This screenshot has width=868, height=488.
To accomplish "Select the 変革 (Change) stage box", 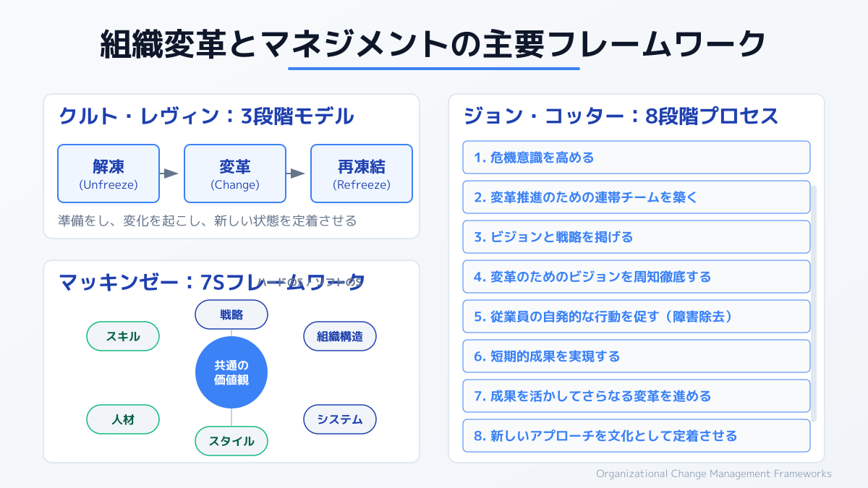I will [235, 174].
